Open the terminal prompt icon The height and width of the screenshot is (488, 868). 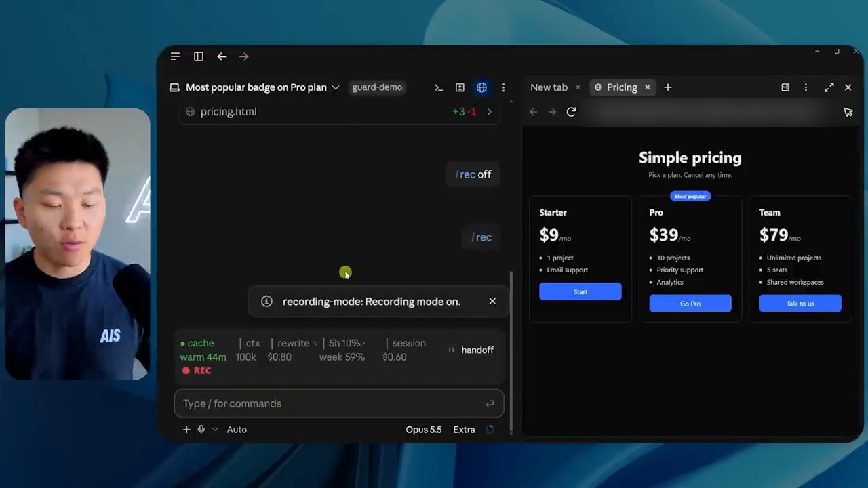coord(439,87)
